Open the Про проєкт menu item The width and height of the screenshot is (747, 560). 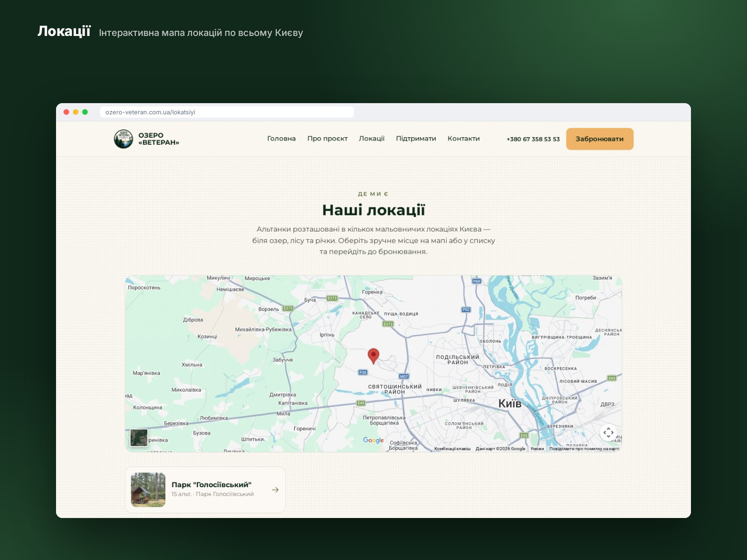coord(327,139)
